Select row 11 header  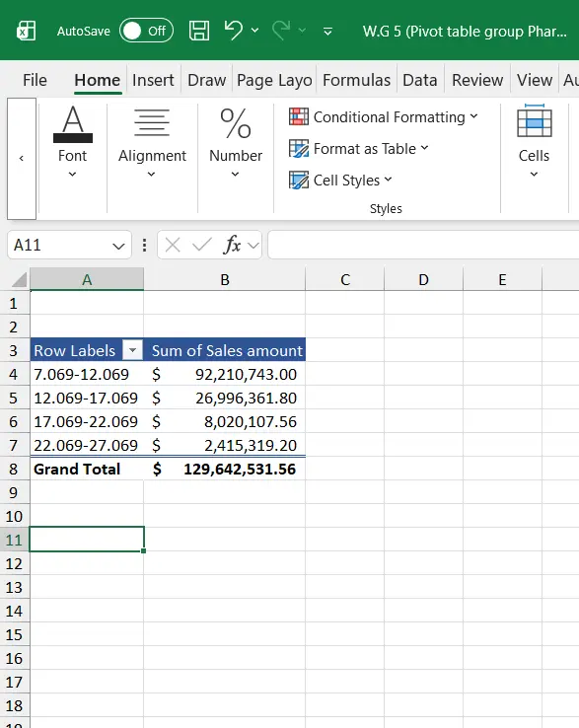coord(14,540)
